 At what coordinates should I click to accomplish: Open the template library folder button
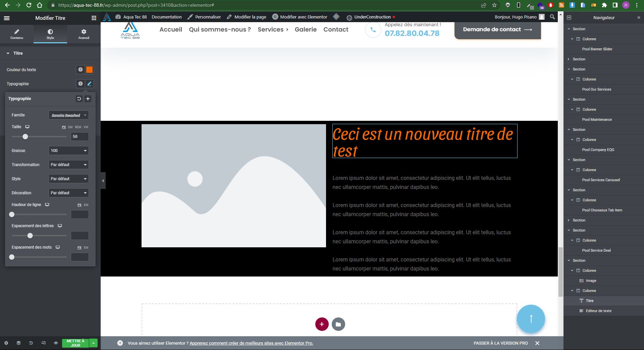pyautogui.click(x=338, y=324)
